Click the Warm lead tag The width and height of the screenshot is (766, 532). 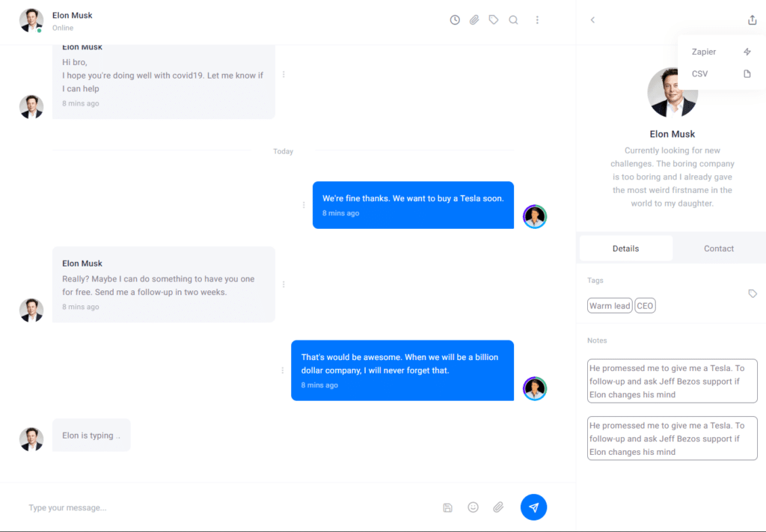[x=610, y=306]
